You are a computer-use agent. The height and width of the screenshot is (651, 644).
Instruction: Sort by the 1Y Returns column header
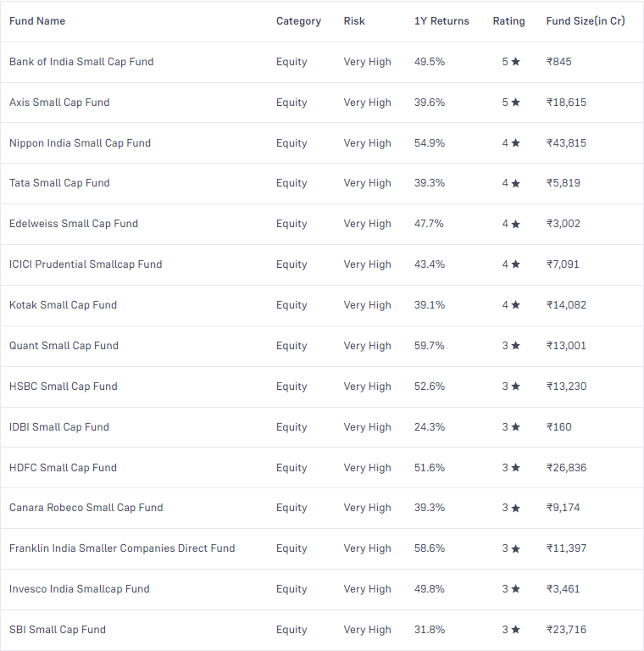click(441, 21)
